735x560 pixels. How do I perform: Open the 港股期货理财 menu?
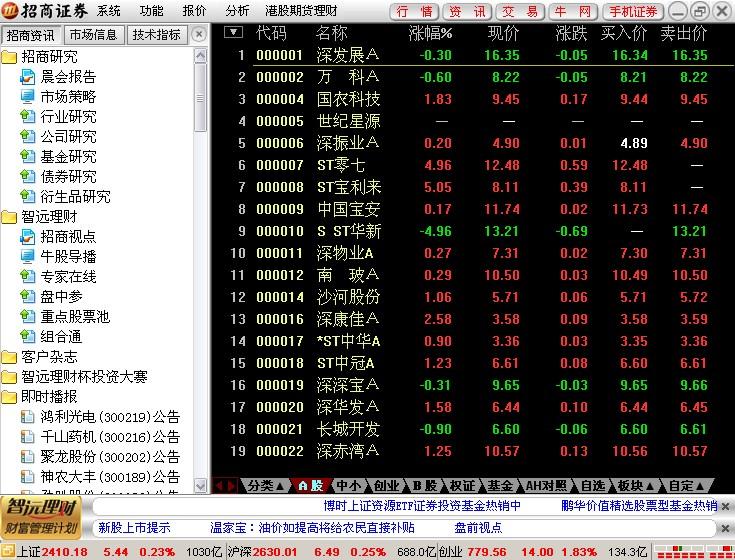301,10
